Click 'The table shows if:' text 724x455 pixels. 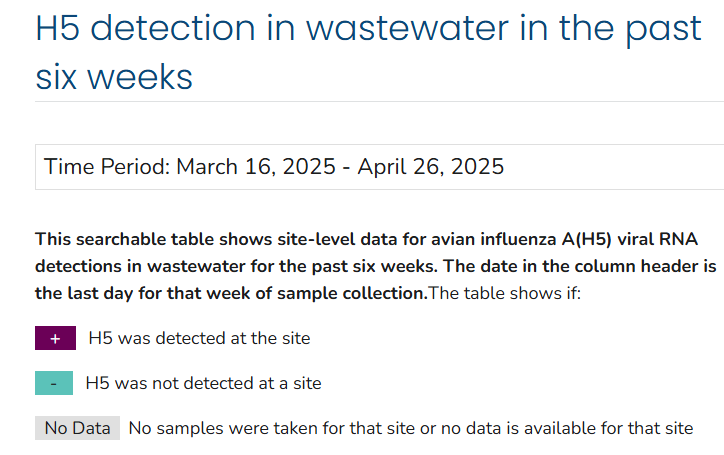pyautogui.click(x=505, y=293)
